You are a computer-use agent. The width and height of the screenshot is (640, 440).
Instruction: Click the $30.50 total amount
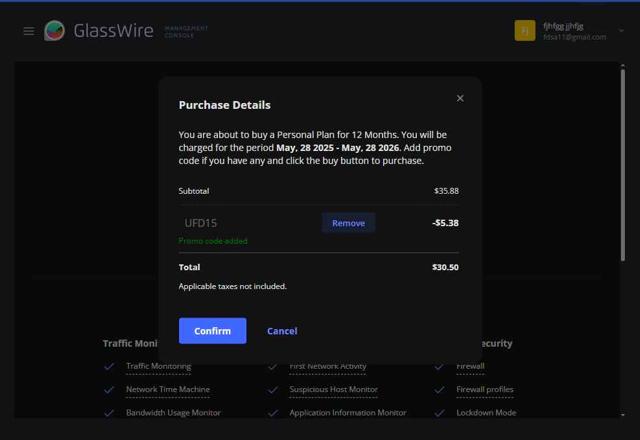445,267
